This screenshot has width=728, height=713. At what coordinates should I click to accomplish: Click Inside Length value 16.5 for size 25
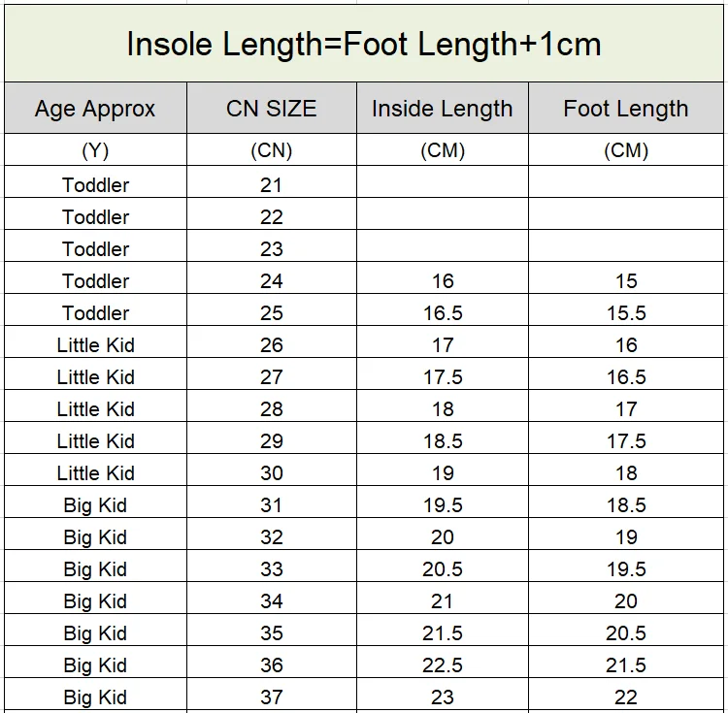(443, 312)
